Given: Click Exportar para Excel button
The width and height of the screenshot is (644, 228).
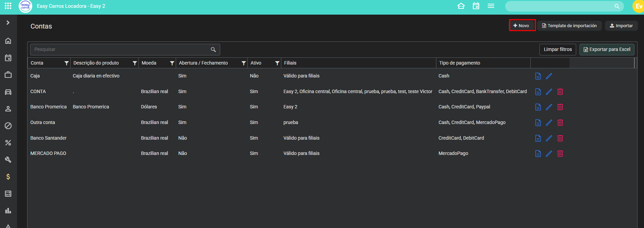Looking at the screenshot, I should [x=607, y=50].
